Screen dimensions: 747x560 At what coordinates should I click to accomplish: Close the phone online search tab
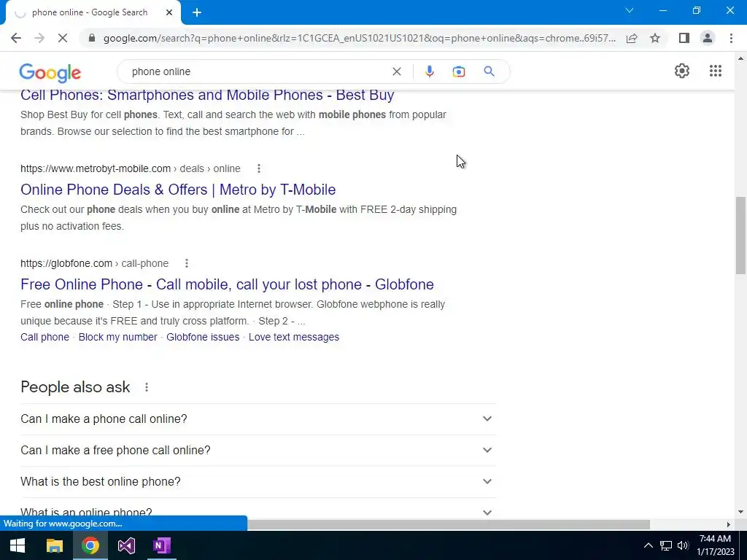coord(169,13)
